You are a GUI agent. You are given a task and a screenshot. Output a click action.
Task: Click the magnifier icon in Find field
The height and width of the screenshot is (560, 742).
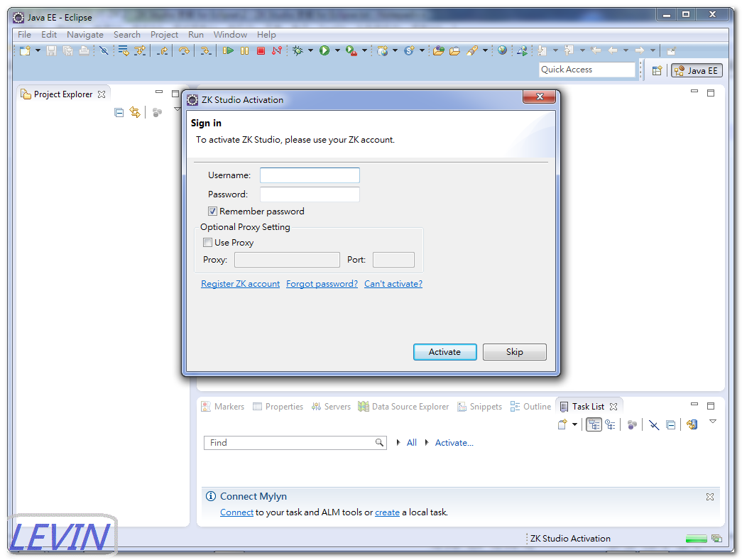point(379,442)
